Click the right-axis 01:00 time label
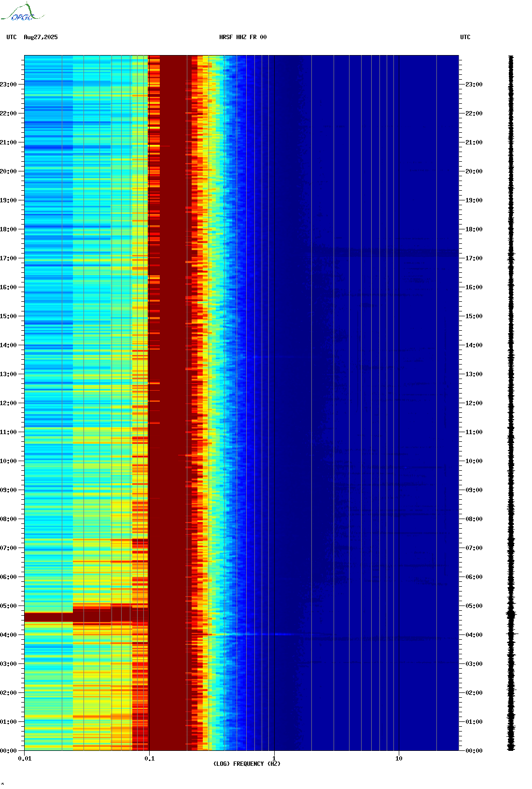This screenshot has width=532, height=789. coord(474,722)
